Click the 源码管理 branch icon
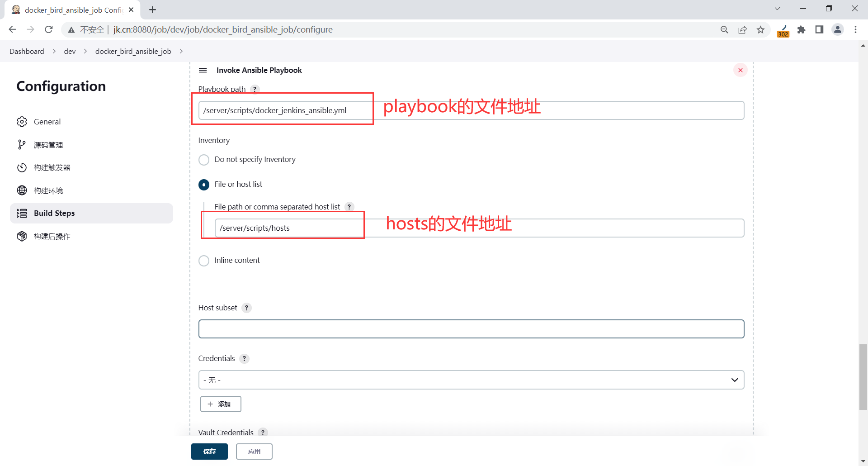Viewport: 868px width, 466px height. click(x=22, y=145)
